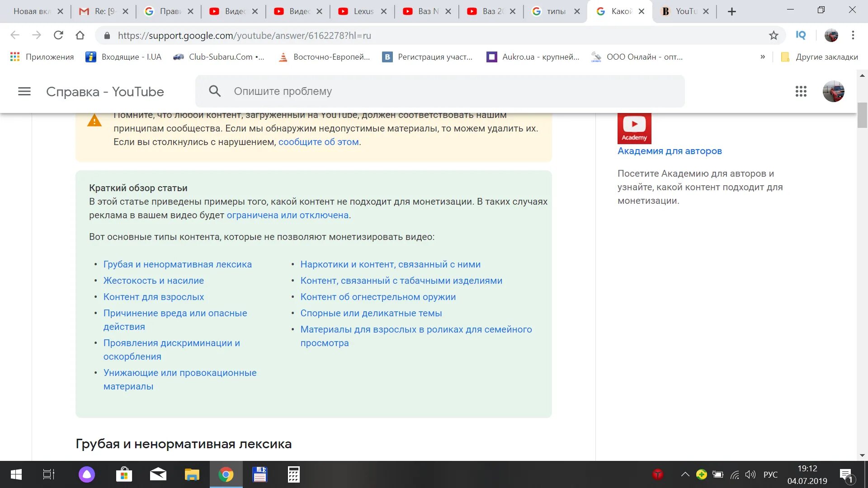Click the search magnifier icon

click(215, 91)
